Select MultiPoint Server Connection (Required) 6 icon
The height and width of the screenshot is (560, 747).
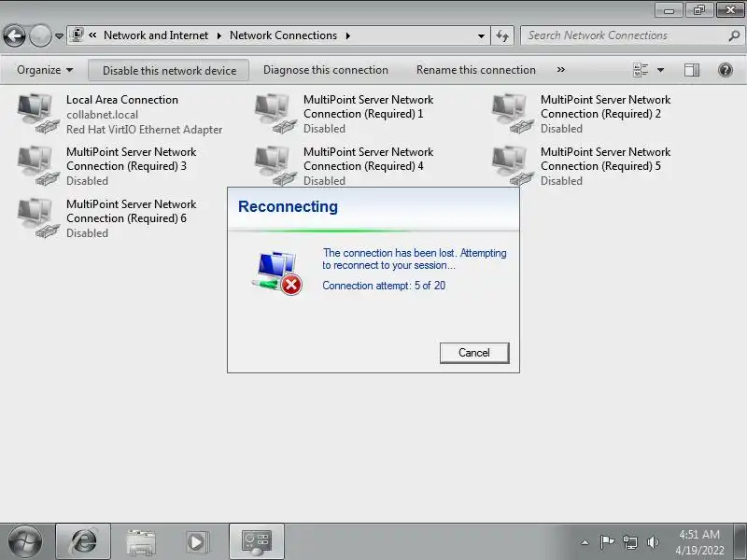click(38, 217)
